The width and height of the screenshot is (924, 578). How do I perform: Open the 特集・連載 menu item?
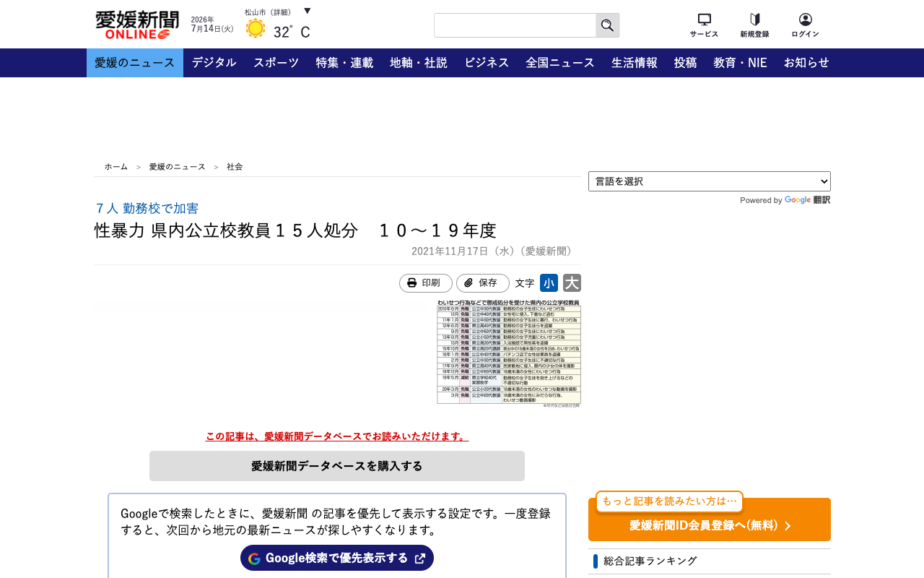click(344, 63)
